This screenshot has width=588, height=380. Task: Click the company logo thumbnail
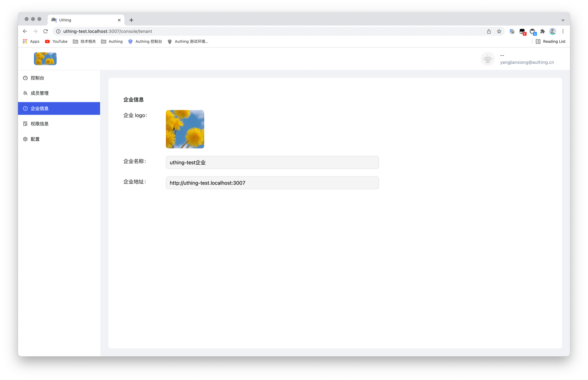click(x=185, y=129)
